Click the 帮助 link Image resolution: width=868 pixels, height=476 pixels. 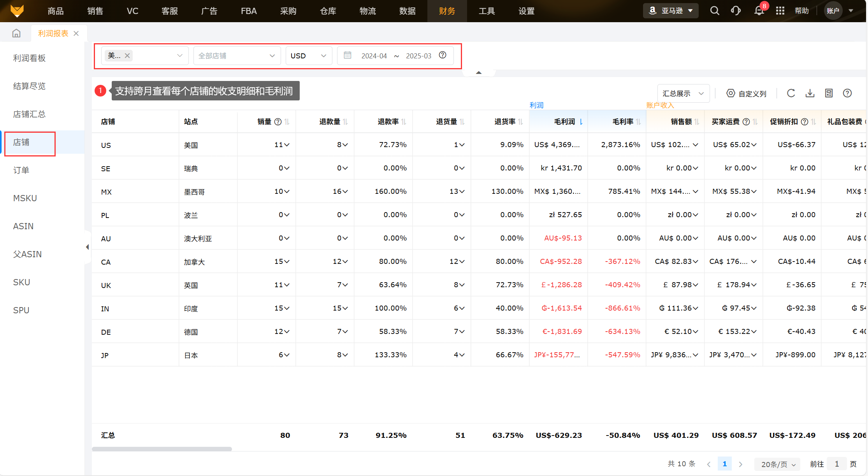click(x=802, y=11)
